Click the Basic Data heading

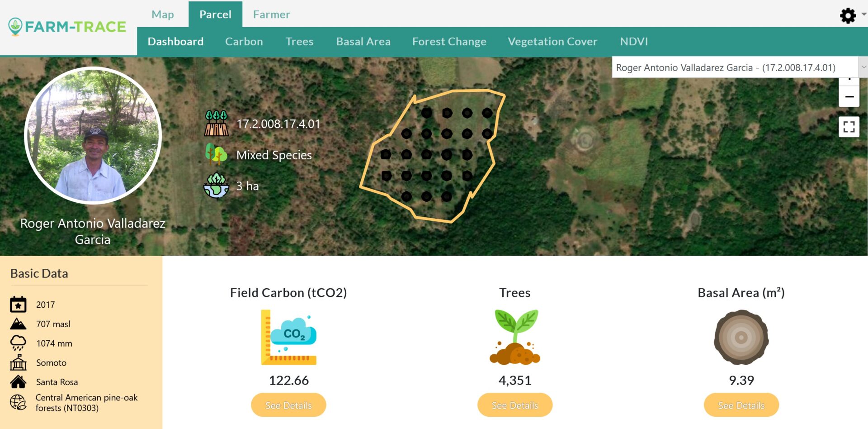(x=39, y=274)
